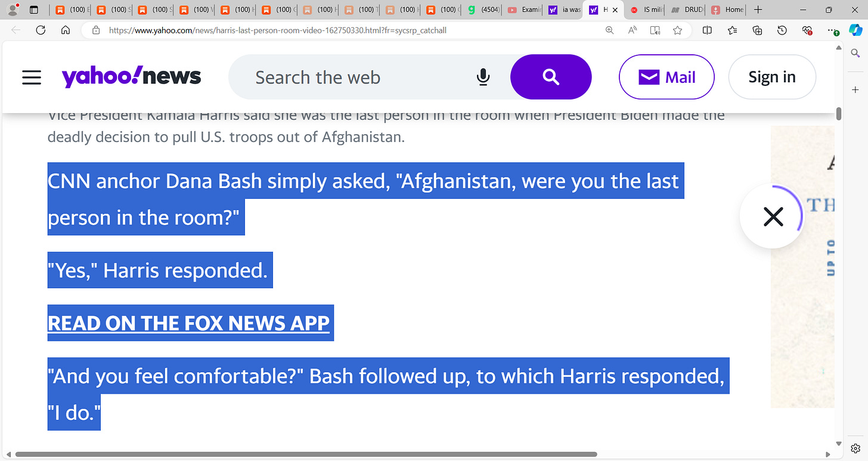Open a new browser tab
This screenshot has width=868, height=461.
(x=758, y=10)
